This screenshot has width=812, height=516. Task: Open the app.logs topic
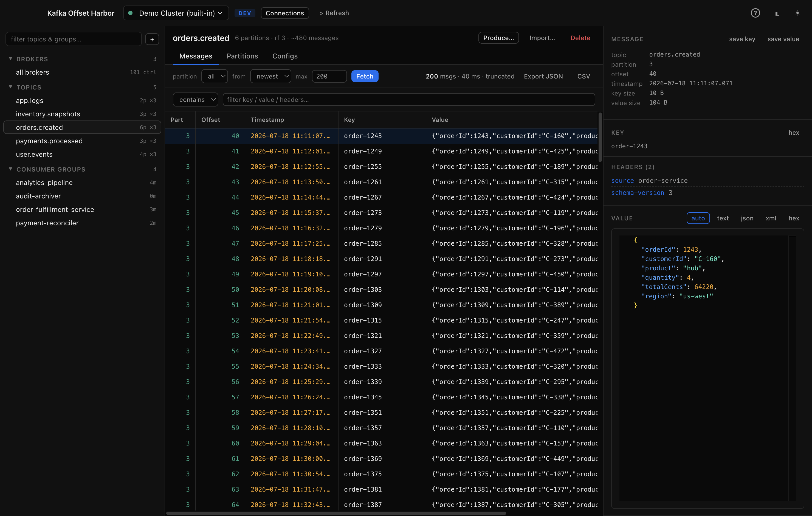(x=82, y=100)
